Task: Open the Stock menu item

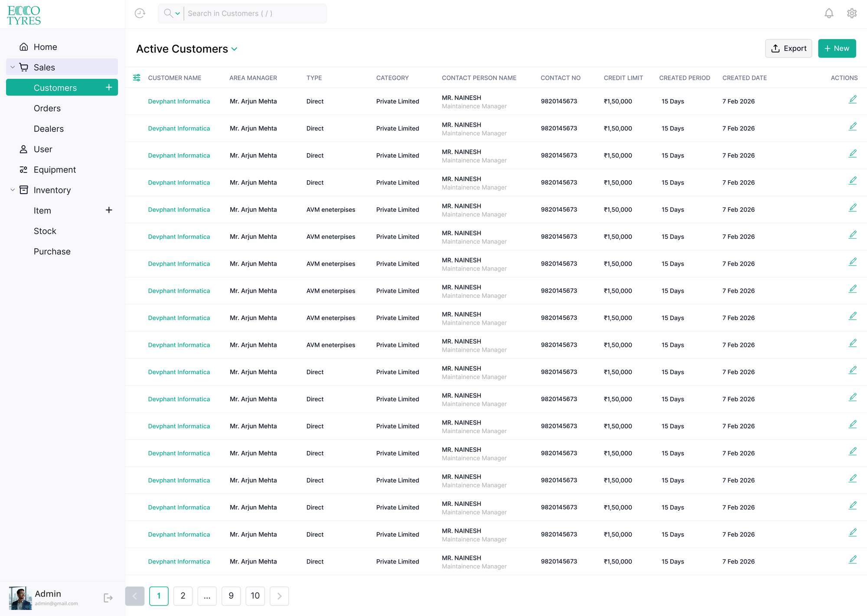Action: click(x=45, y=231)
